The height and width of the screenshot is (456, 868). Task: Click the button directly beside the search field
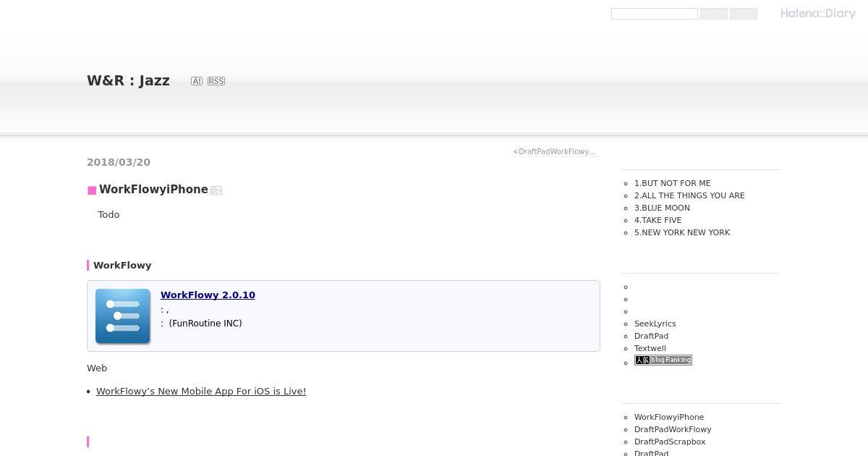pos(714,14)
